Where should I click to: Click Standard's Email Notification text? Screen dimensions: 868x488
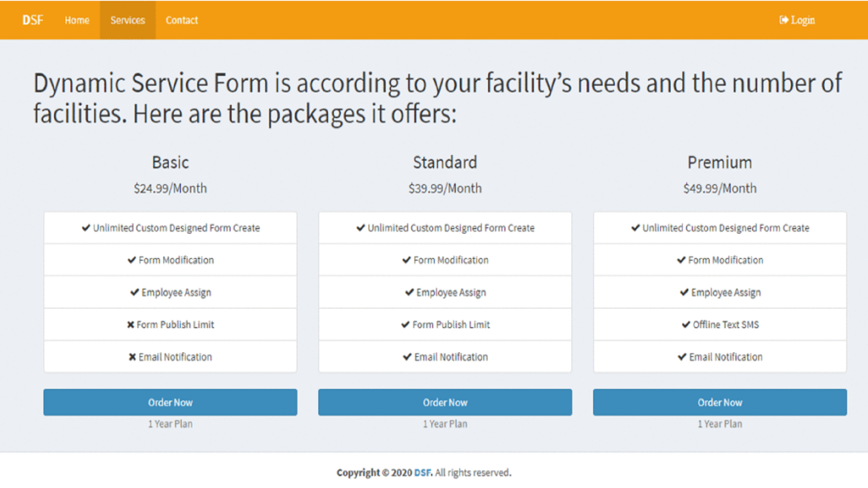point(451,357)
